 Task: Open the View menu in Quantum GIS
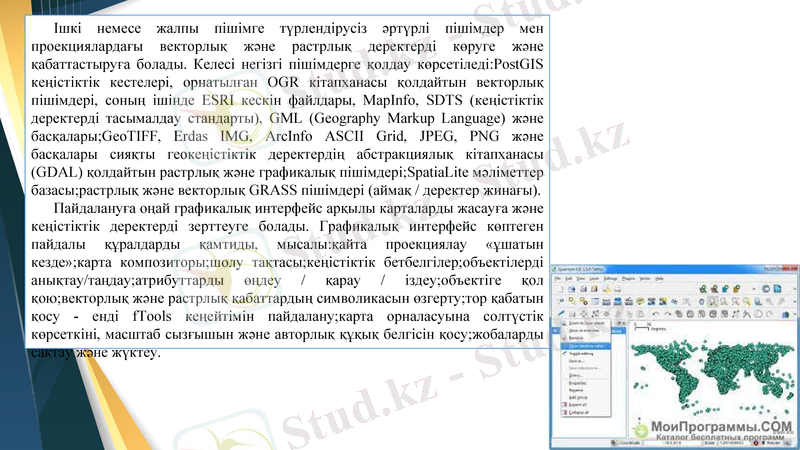(x=581, y=279)
